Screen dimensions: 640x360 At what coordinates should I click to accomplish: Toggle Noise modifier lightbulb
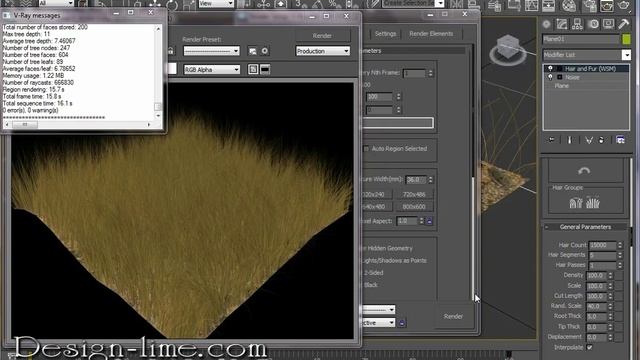pos(550,77)
